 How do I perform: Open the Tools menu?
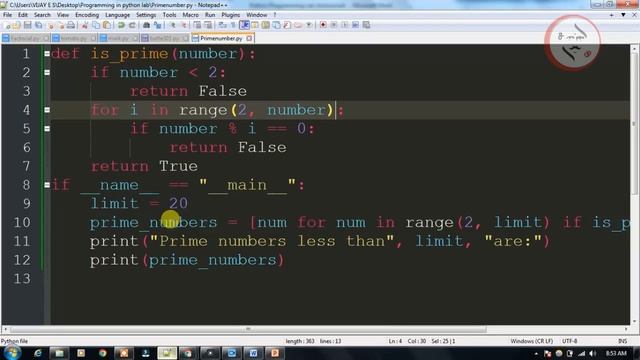pyautogui.click(x=169, y=15)
